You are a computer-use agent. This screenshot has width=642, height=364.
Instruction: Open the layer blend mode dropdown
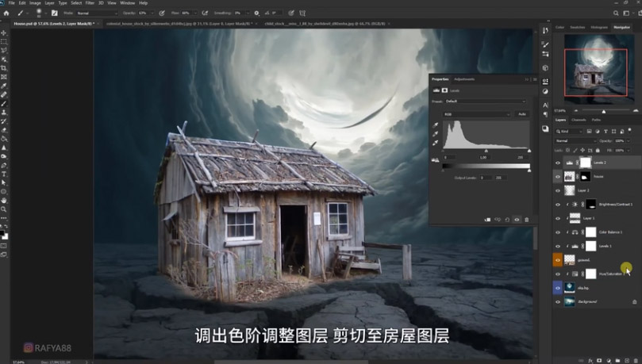coord(575,140)
